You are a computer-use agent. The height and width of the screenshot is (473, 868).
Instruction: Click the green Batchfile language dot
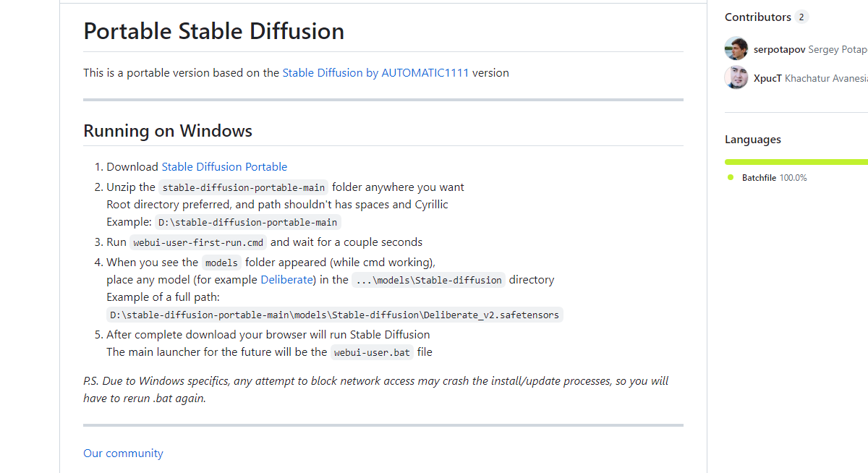point(731,178)
